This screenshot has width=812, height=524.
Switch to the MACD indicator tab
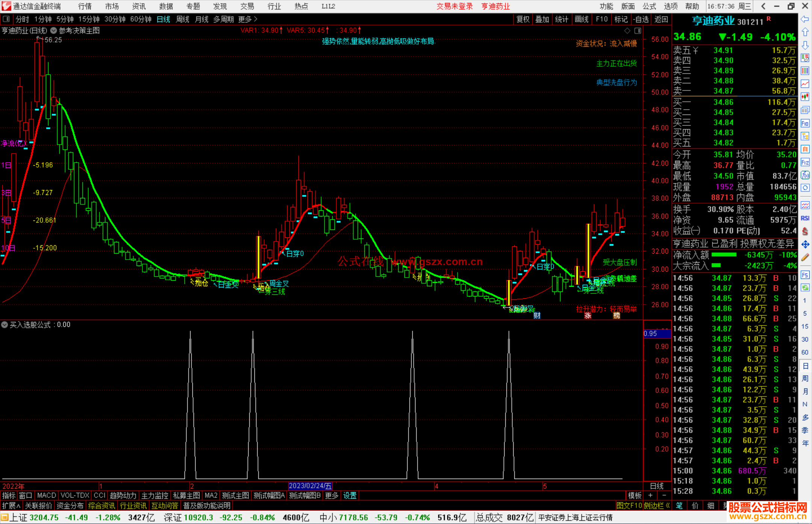click(x=47, y=495)
